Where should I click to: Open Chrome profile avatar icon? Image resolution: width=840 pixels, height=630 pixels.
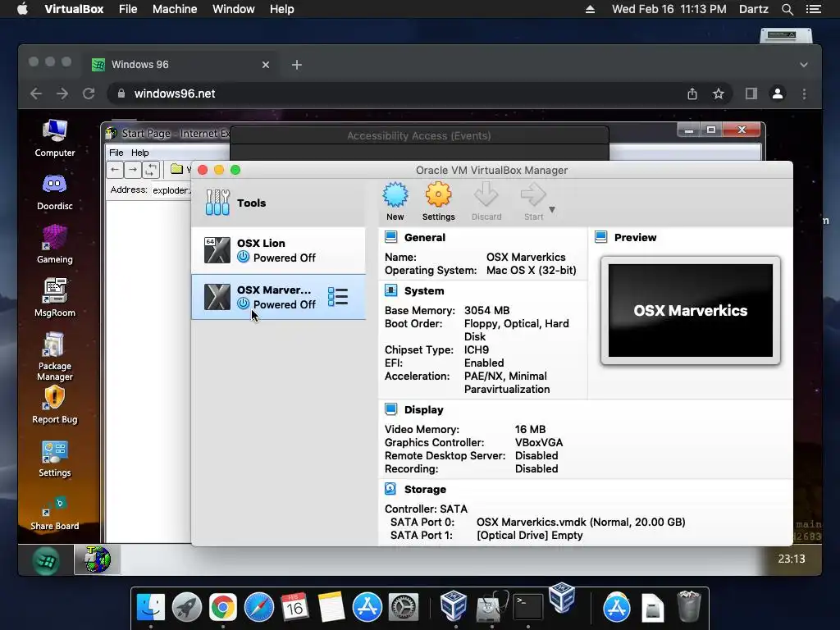coord(778,94)
